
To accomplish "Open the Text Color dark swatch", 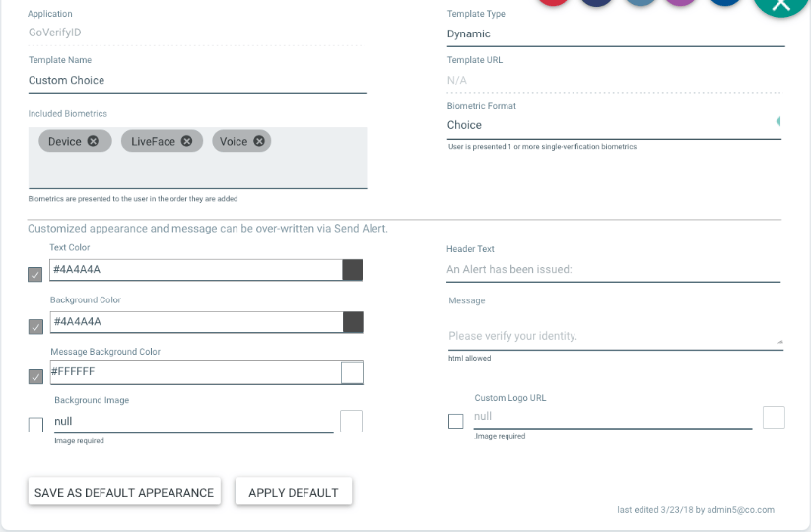I will point(352,270).
